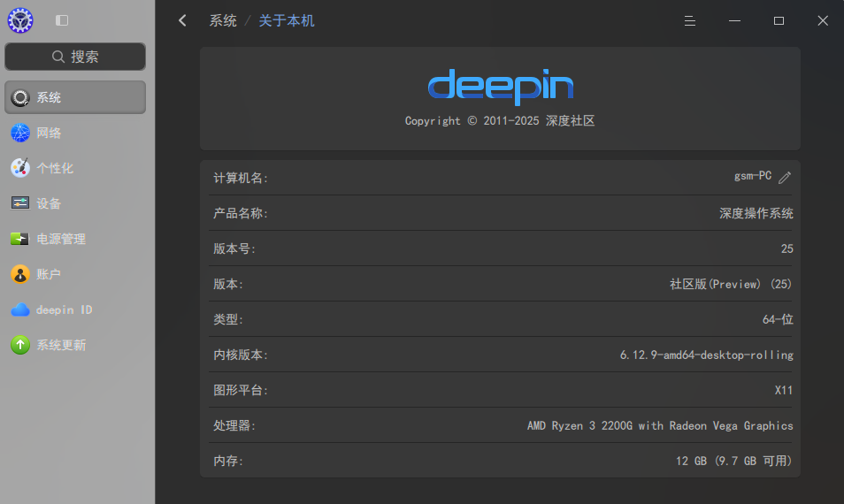Click the deepin logo image
Screen dimensions: 844x504
pos(500,87)
